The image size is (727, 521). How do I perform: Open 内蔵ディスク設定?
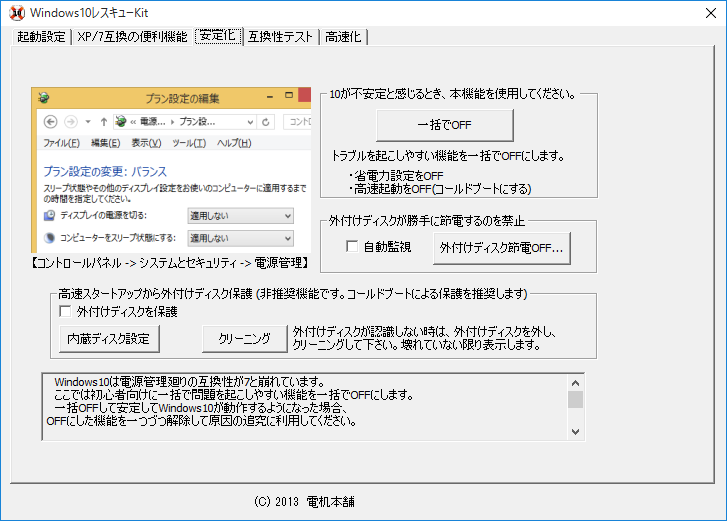pyautogui.click(x=108, y=339)
